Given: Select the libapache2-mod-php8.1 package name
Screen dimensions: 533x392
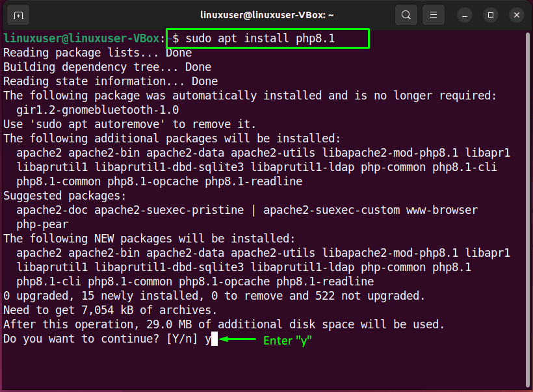Looking at the screenshot, I should pos(391,152).
